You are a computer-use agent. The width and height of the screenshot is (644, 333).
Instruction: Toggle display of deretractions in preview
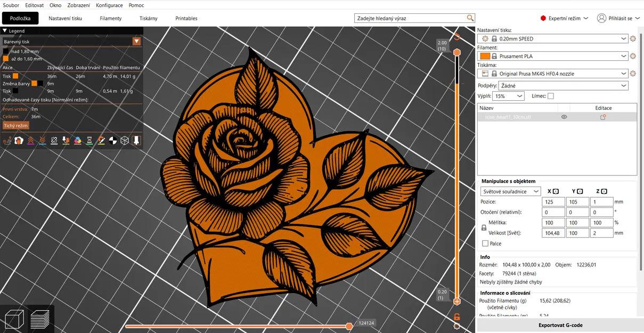pos(43,140)
